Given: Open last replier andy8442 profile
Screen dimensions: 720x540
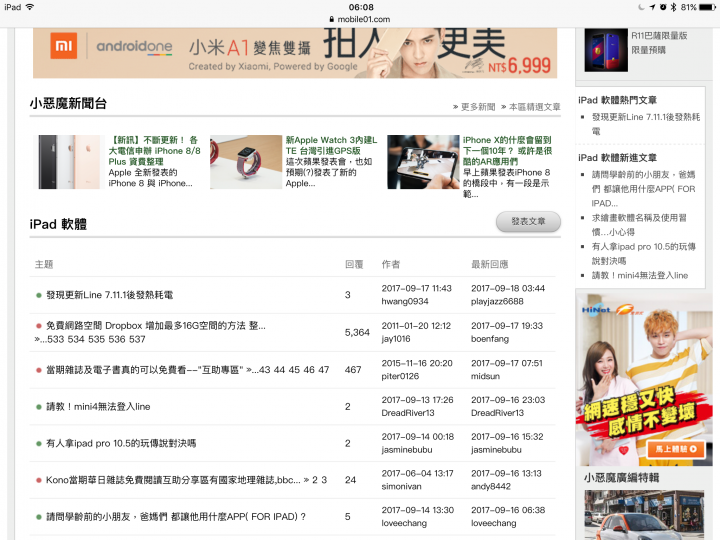Looking at the screenshot, I should [490, 486].
